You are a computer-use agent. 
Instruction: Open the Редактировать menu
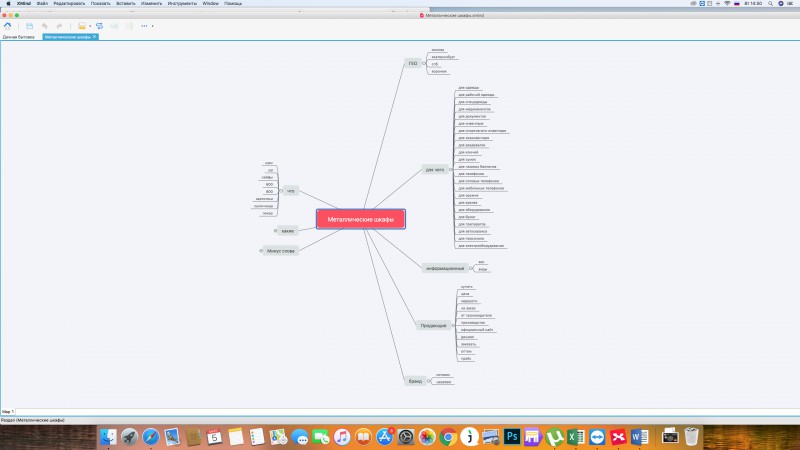[x=69, y=4]
